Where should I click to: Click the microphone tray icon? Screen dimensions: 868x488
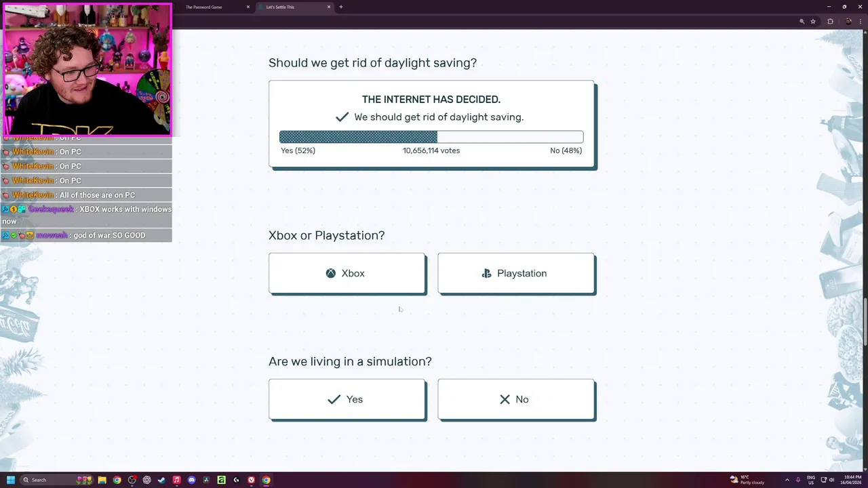pyautogui.click(x=798, y=480)
